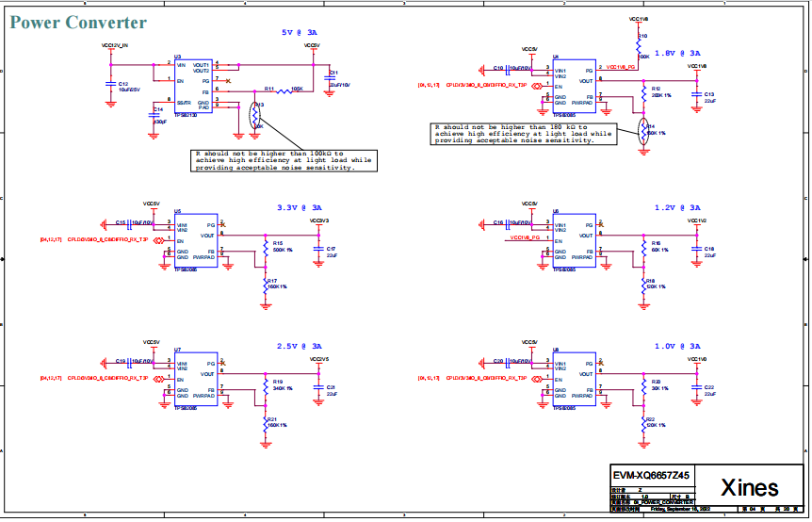The height and width of the screenshot is (522, 812).
Task: Click the VCC2V5 output net label
Action: click(319, 359)
